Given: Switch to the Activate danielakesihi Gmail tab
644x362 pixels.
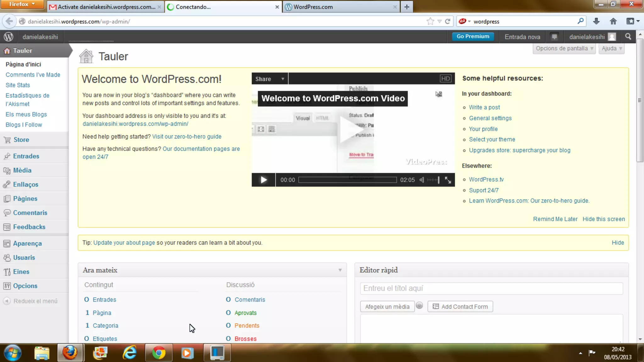Looking at the screenshot, I should pyautogui.click(x=106, y=7).
